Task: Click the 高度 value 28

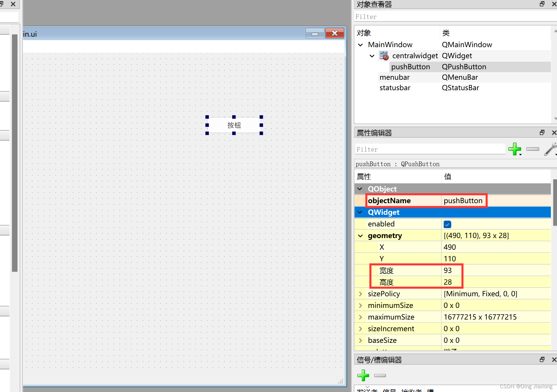Action: (x=447, y=282)
